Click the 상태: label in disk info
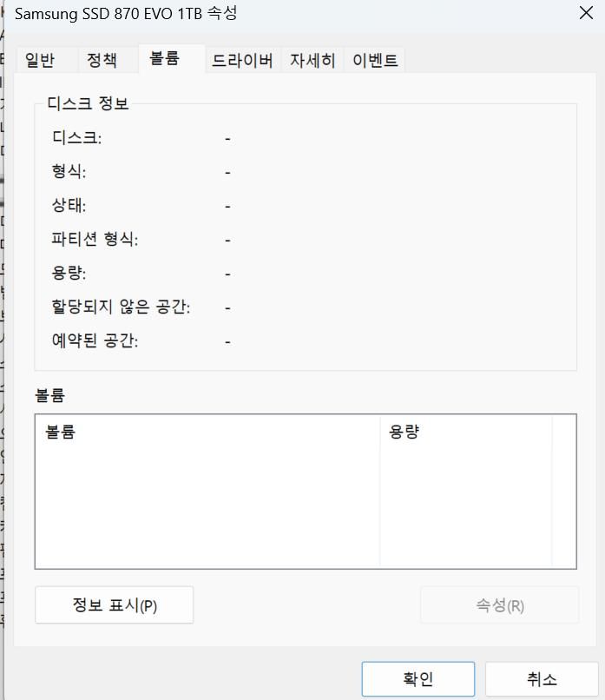Screen dimensions: 605x700 coord(69,206)
